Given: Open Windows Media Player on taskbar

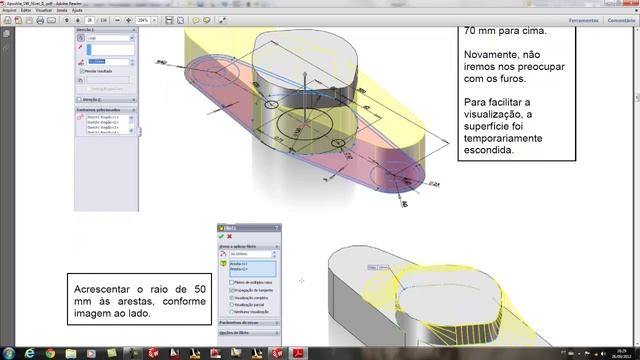Looking at the screenshot, I should click(x=91, y=353).
